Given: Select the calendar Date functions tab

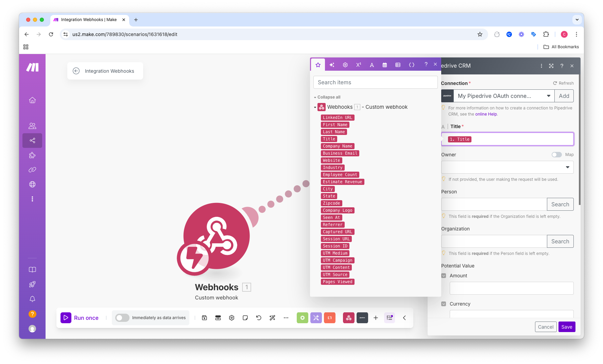Looking at the screenshot, I should click(x=385, y=65).
